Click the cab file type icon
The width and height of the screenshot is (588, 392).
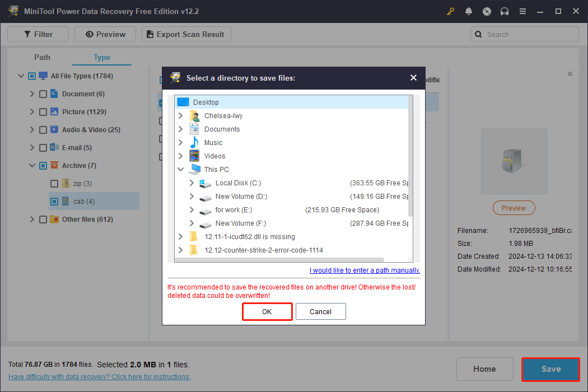66,201
